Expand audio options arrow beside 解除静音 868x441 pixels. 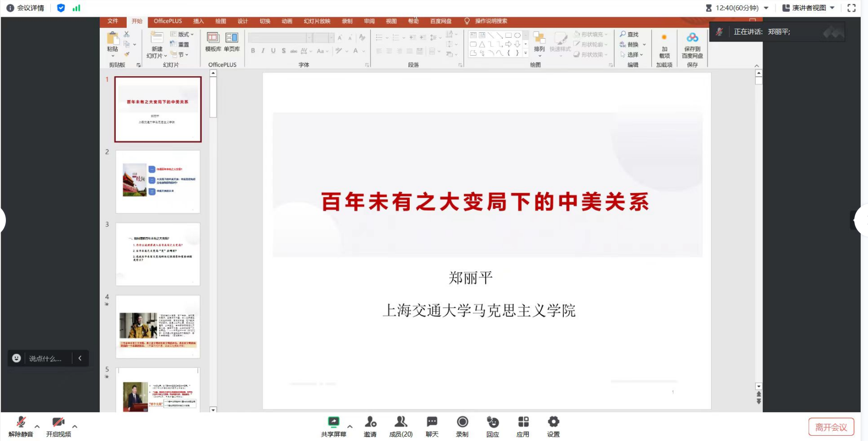(x=37, y=426)
